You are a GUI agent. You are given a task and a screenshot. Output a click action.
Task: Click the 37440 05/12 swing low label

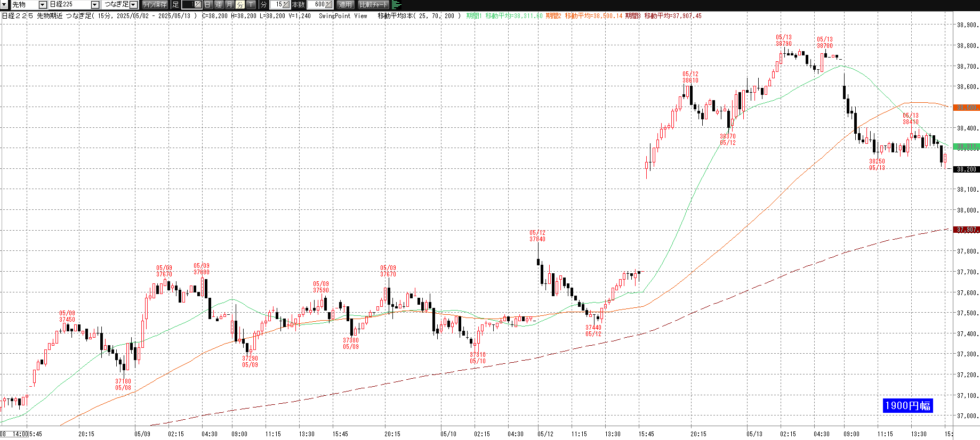(593, 331)
